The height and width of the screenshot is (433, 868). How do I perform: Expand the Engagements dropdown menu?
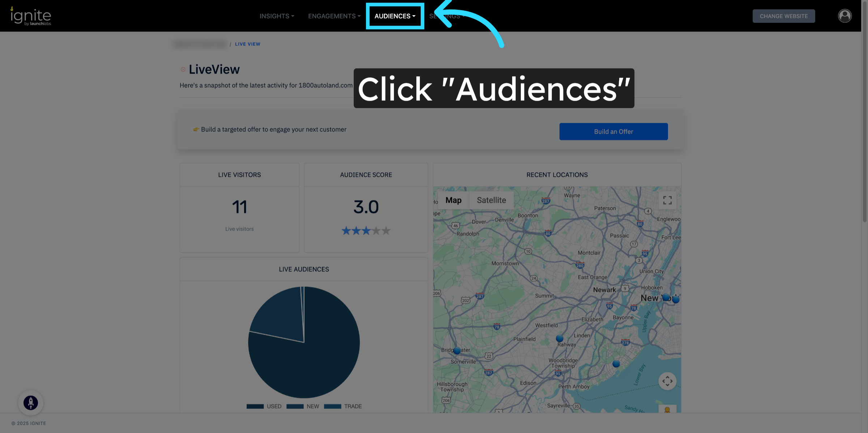(334, 16)
